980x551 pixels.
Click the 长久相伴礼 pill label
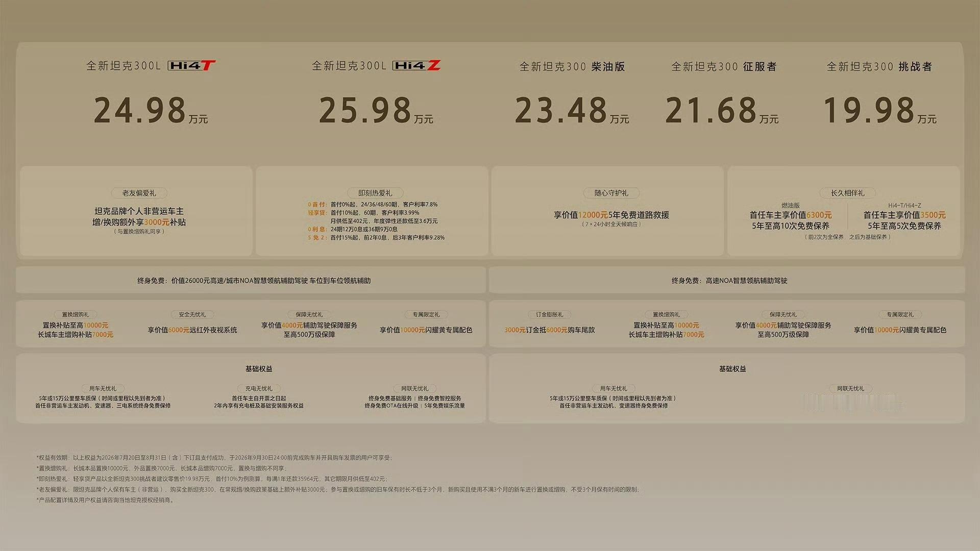tap(848, 193)
